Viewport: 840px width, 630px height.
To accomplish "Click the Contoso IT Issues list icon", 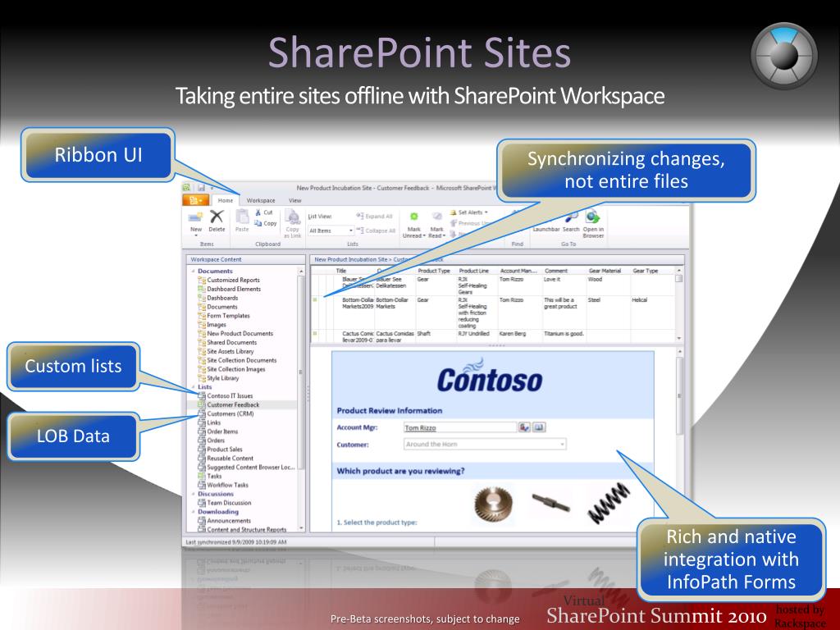I will (x=202, y=396).
